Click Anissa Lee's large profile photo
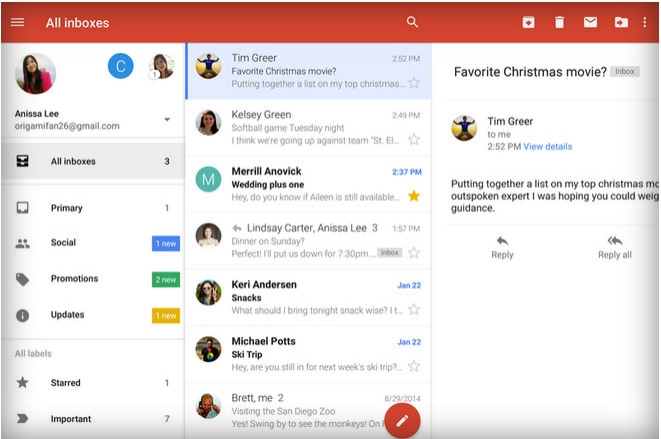This screenshot has width=661, height=439. (x=35, y=74)
